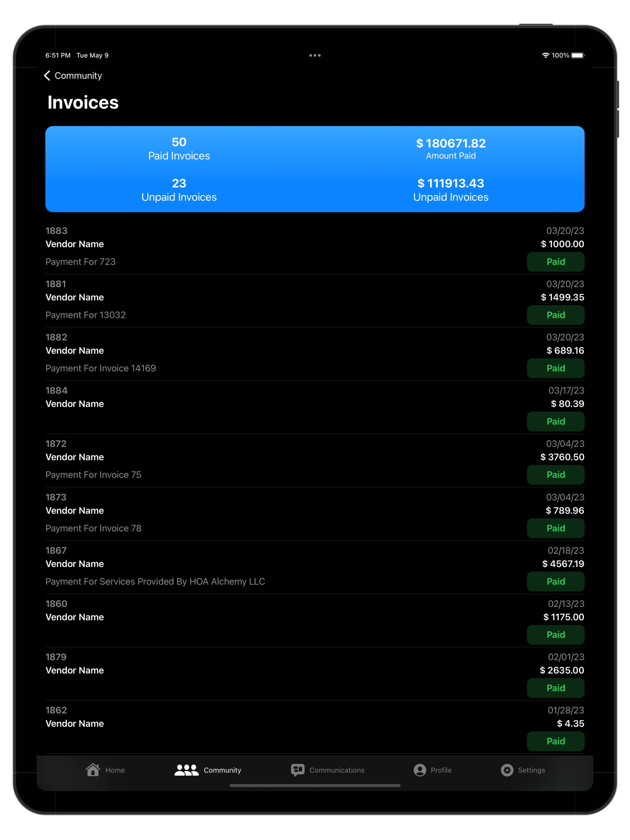Viewport: 630px width, 840px height.
Task: Tap Paid badge for invoice 1879
Action: [556, 688]
